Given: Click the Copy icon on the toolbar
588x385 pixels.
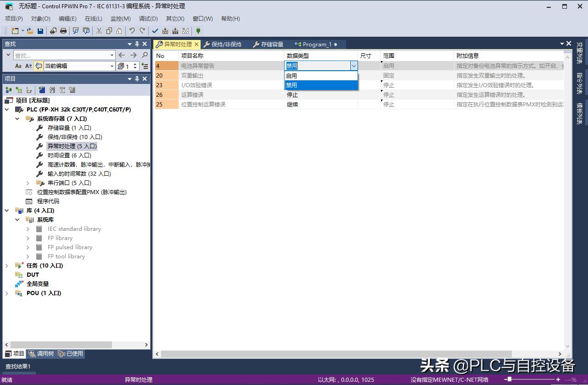Looking at the screenshot, I should click(110, 31).
